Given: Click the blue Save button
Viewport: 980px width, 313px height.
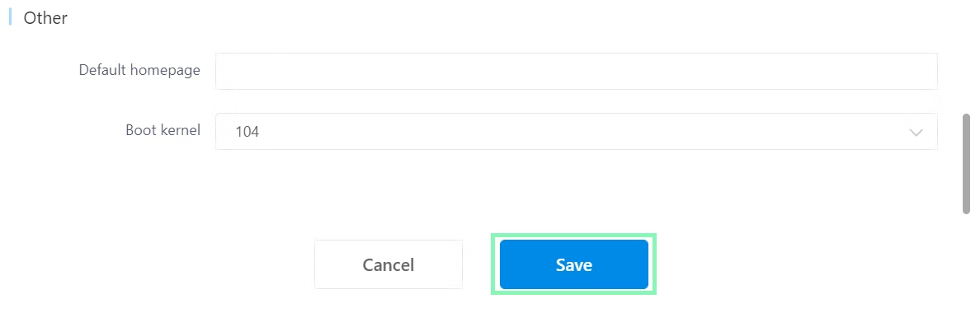Looking at the screenshot, I should 574,264.
